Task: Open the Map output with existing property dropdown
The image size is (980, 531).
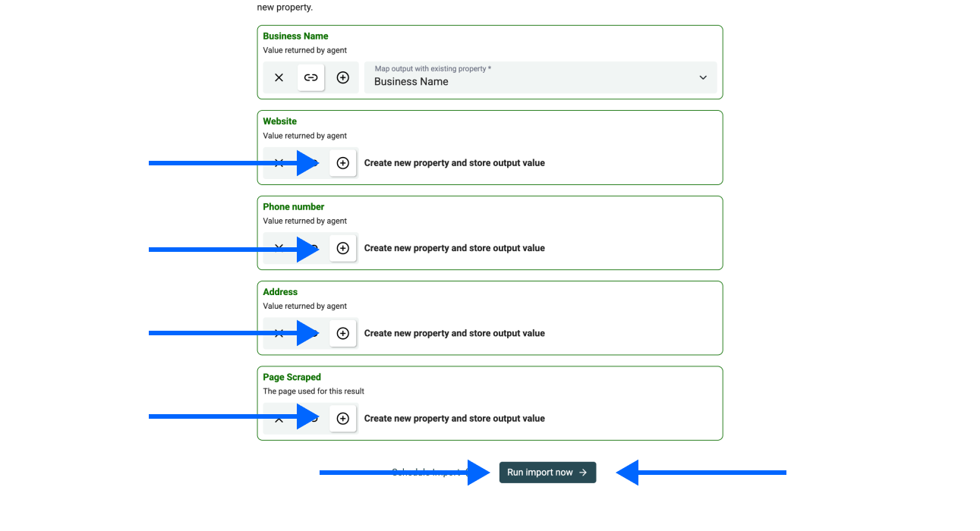Action: pyautogui.click(x=531, y=77)
